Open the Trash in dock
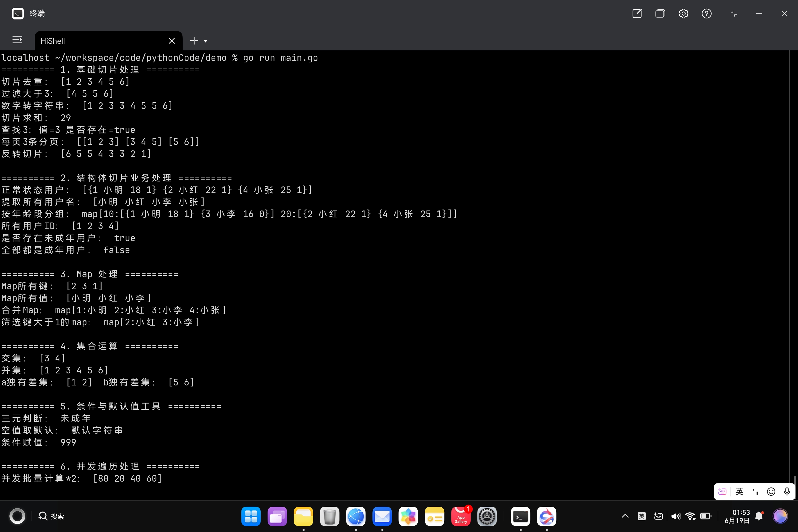The height and width of the screenshot is (532, 798). point(329,516)
